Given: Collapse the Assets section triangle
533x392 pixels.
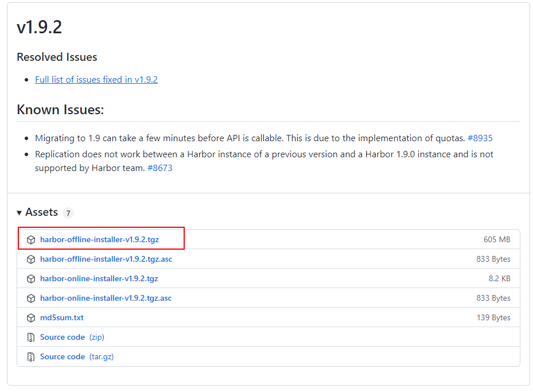Looking at the screenshot, I should [19, 213].
